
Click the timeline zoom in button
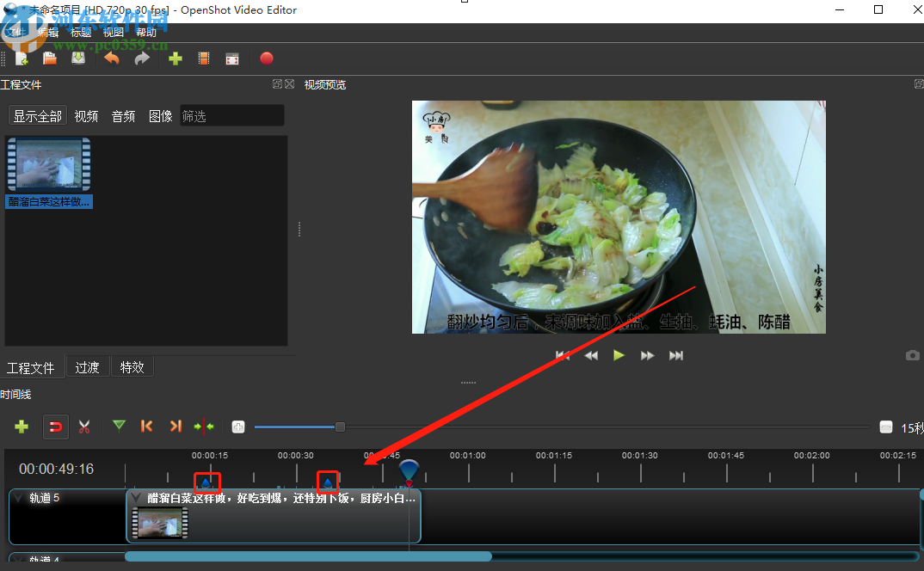238,427
